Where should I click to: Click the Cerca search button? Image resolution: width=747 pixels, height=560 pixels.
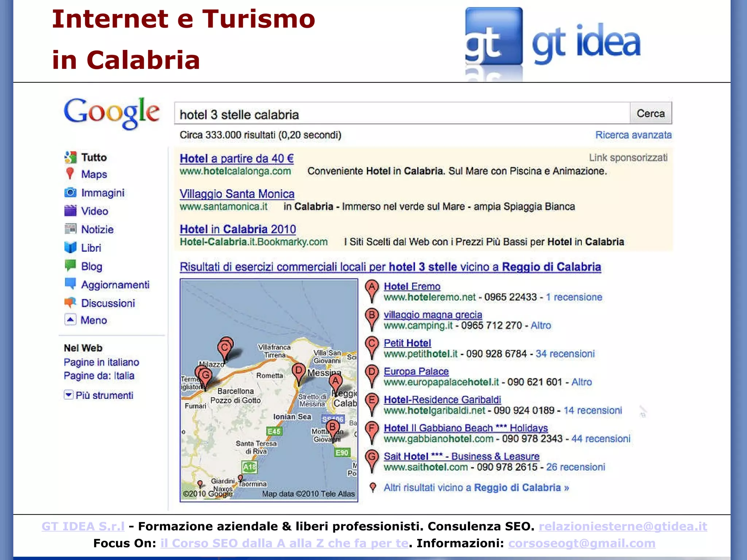click(x=651, y=113)
